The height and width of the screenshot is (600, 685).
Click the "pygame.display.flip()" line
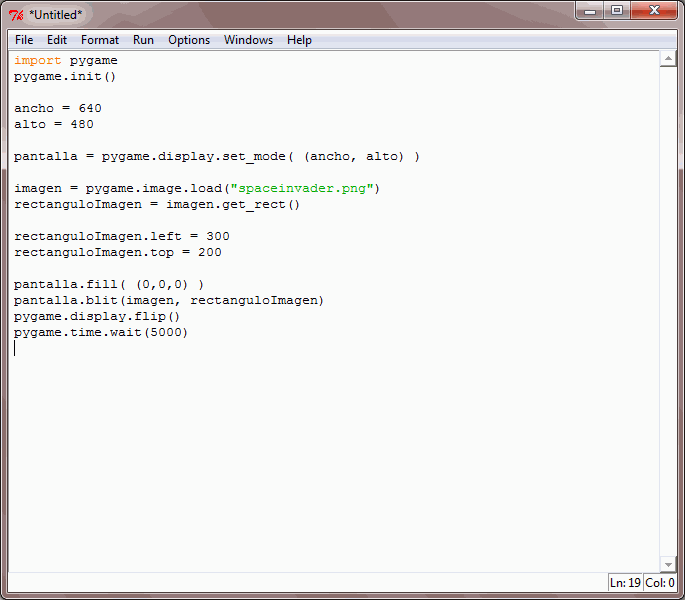97,316
